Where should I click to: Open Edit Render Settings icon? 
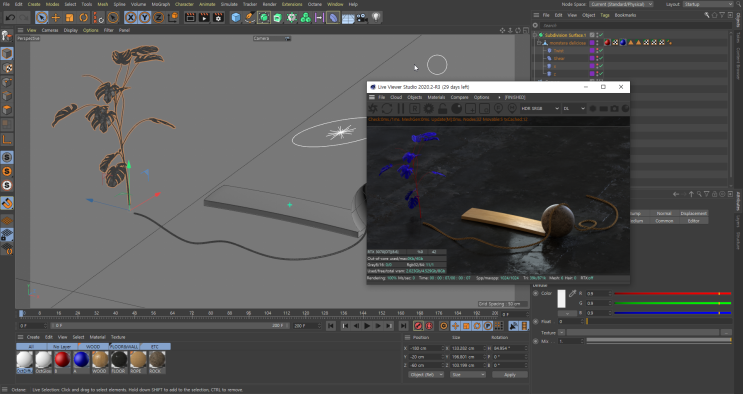218,18
